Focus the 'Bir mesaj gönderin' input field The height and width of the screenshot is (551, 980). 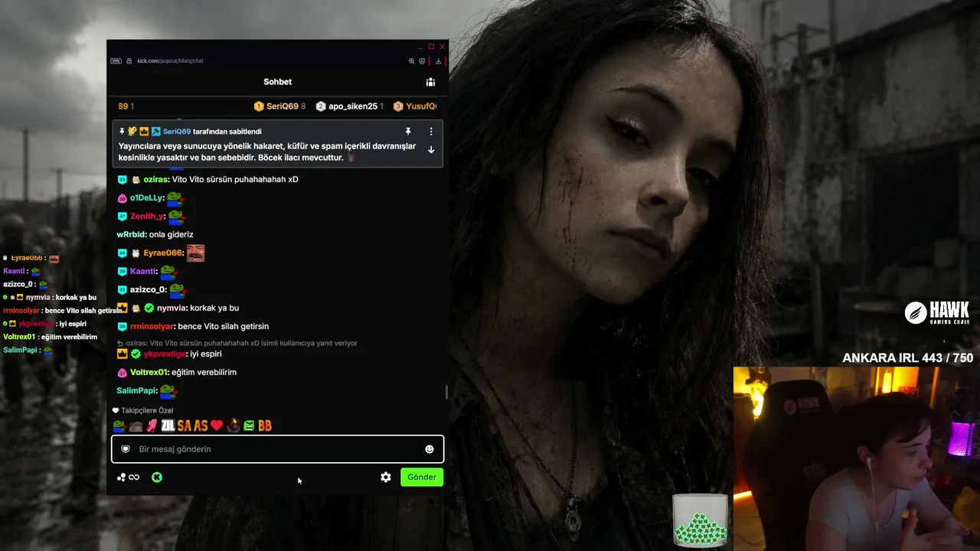277,449
